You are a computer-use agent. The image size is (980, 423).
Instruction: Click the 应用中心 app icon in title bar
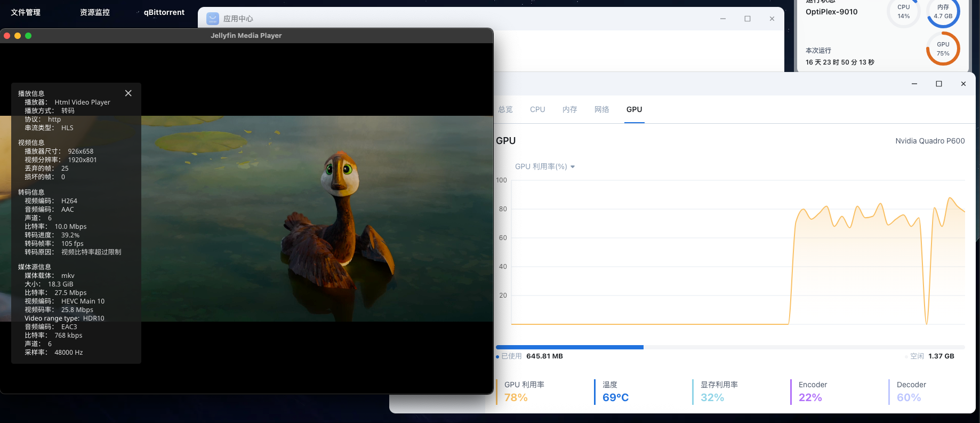pos(213,19)
